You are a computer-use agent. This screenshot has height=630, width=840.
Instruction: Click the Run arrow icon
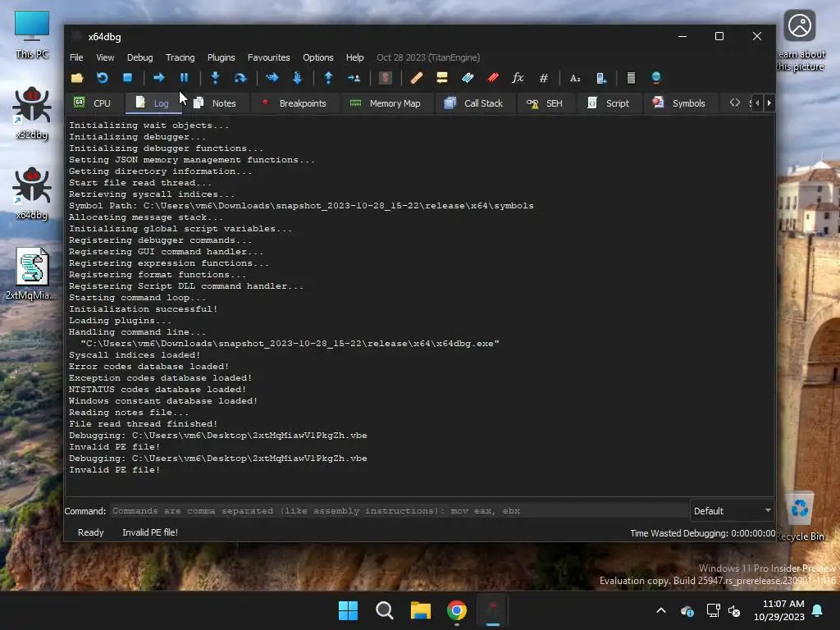(158, 78)
